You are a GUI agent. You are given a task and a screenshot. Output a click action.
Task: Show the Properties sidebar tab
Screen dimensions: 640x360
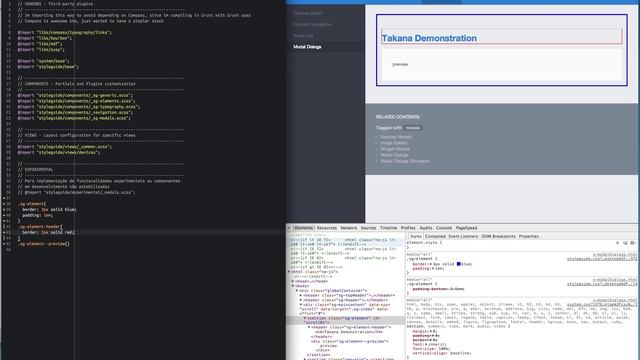tap(529, 236)
